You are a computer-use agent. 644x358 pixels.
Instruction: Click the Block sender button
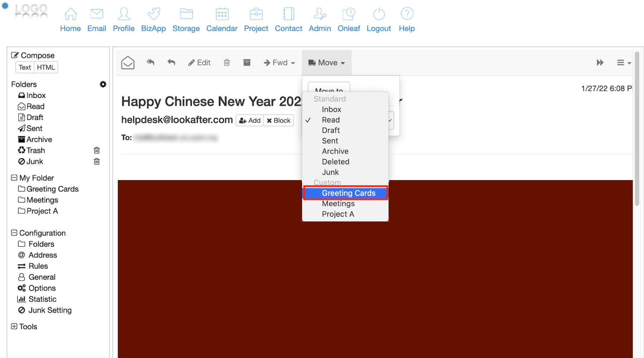[279, 121]
